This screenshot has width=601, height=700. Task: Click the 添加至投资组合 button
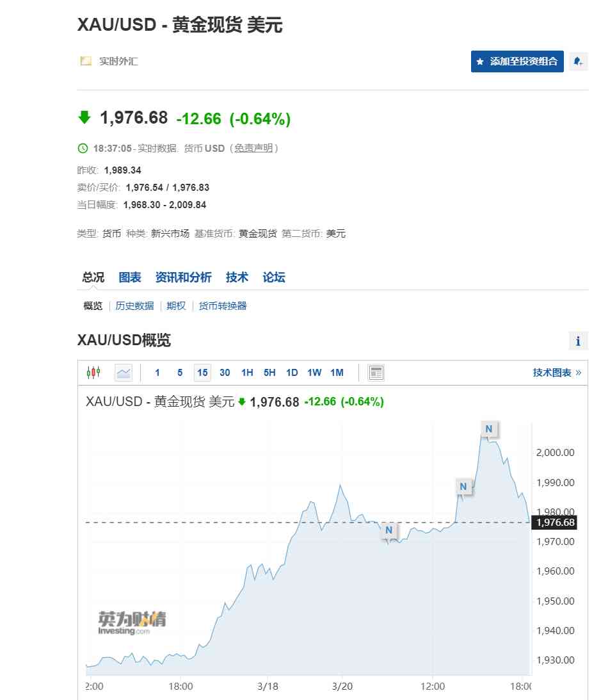[x=517, y=61]
